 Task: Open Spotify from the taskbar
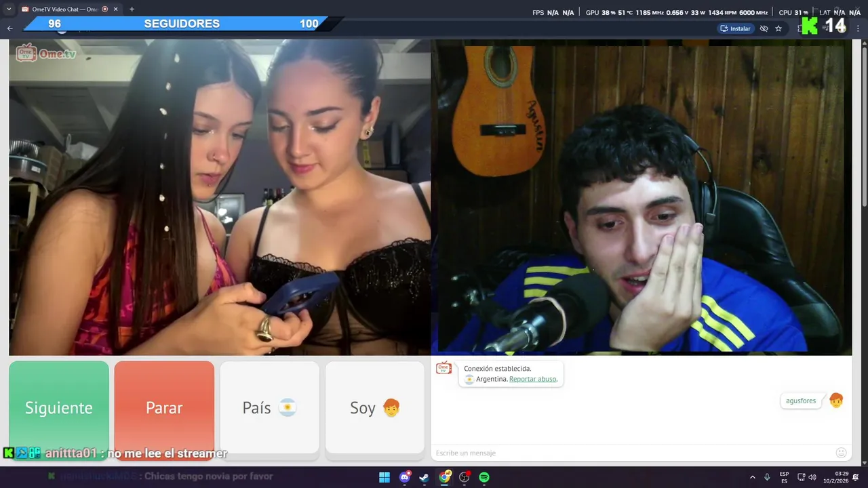point(484,477)
